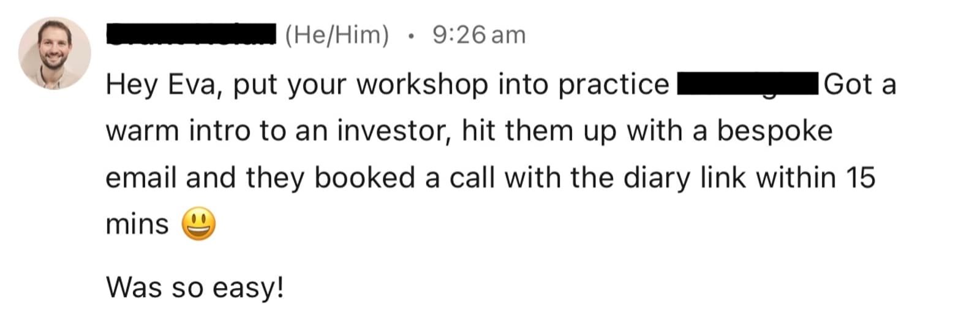This screenshot has height=320, width=980.
Task: Select the (He/Him) pronouns label
Action: (337, 35)
